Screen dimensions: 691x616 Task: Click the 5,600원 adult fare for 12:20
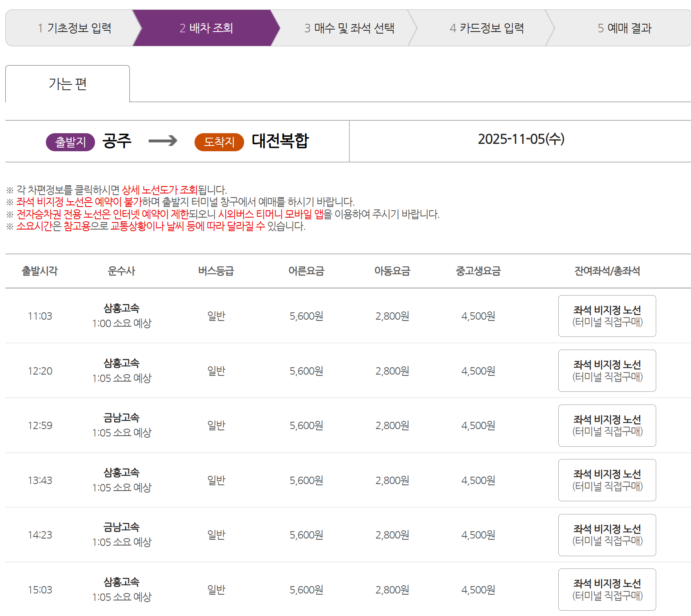point(306,371)
